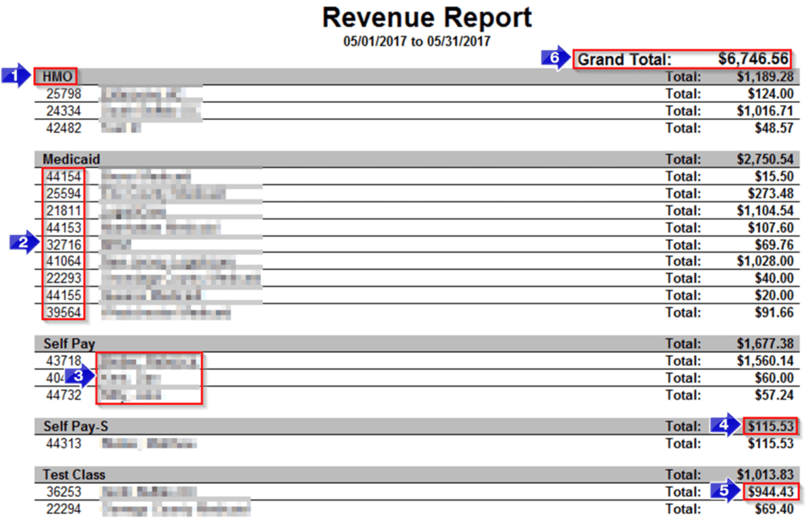Select the HMO category header
This screenshot has width=812, height=525.
55,76
